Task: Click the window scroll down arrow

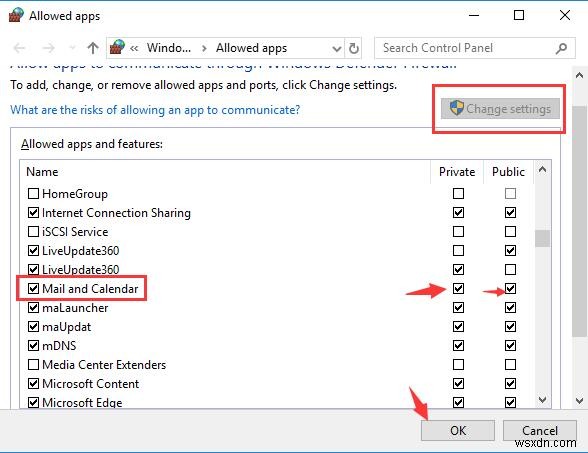Action: (579, 400)
